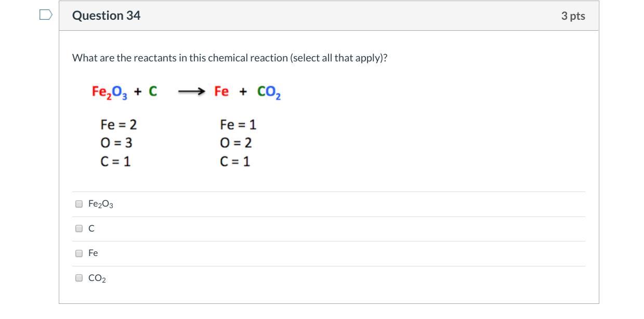The height and width of the screenshot is (319, 644).
Task: Tick the checkbox next to C
Action: click(x=79, y=228)
